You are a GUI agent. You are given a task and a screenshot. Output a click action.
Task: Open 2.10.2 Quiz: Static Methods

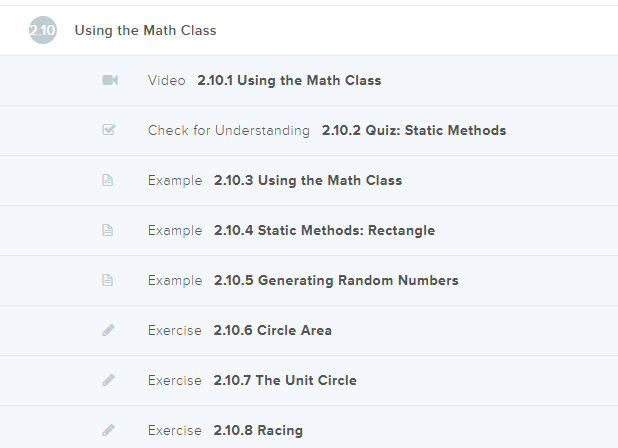414,130
